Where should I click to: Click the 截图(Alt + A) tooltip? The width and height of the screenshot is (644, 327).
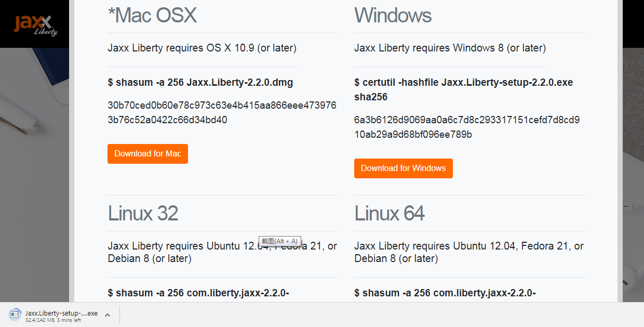point(280,241)
